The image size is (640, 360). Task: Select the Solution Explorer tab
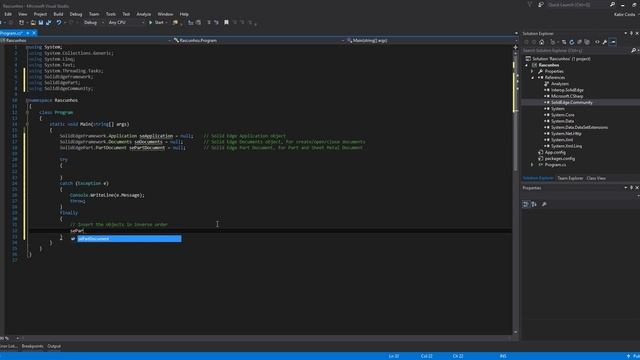click(x=538, y=178)
